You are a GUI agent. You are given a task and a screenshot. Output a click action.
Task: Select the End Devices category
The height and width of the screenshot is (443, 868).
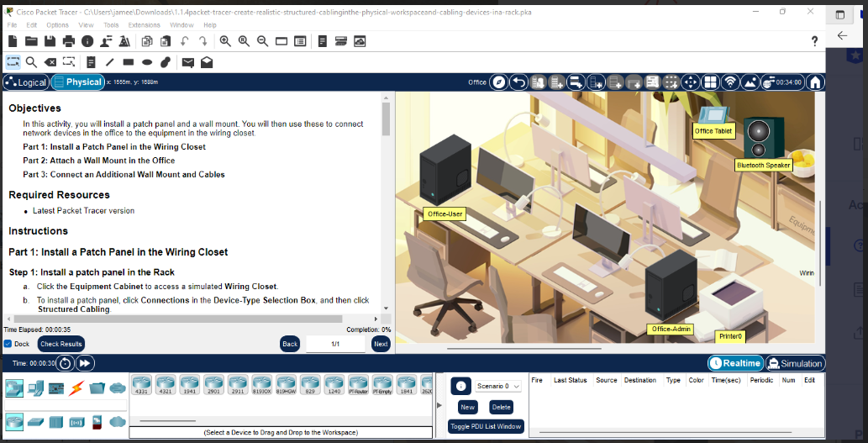35,388
